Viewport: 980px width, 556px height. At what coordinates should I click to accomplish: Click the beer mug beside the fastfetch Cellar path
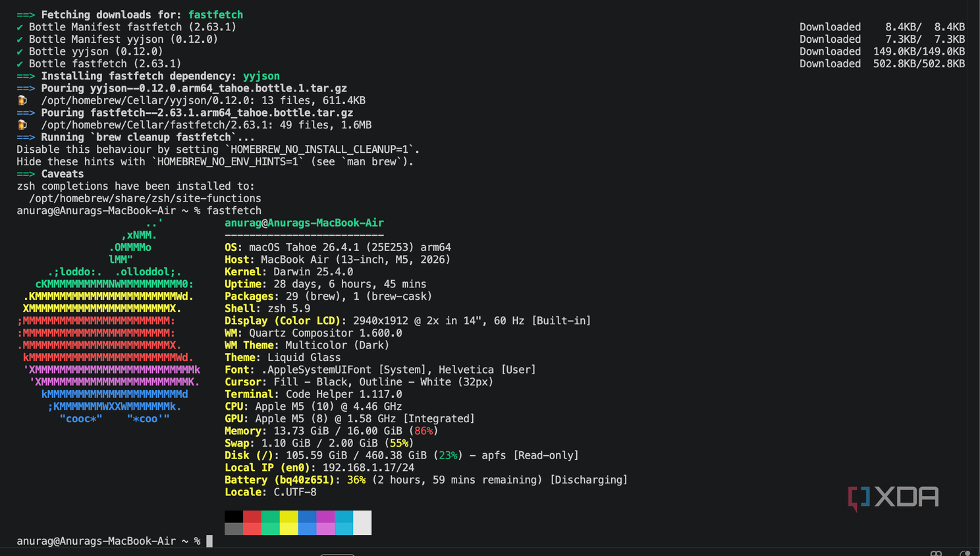22,125
